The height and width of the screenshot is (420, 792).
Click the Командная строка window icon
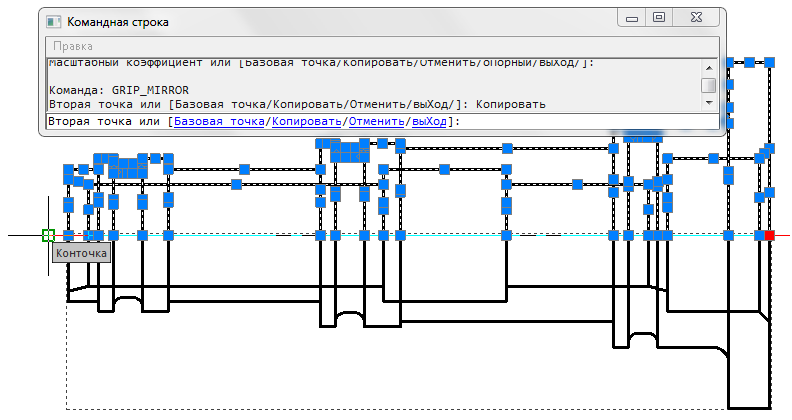(x=54, y=22)
